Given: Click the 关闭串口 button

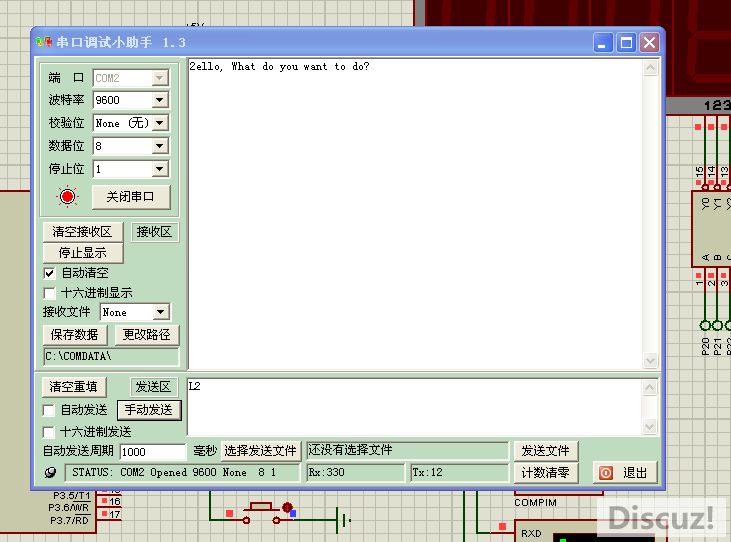Looking at the screenshot, I should [131, 197].
